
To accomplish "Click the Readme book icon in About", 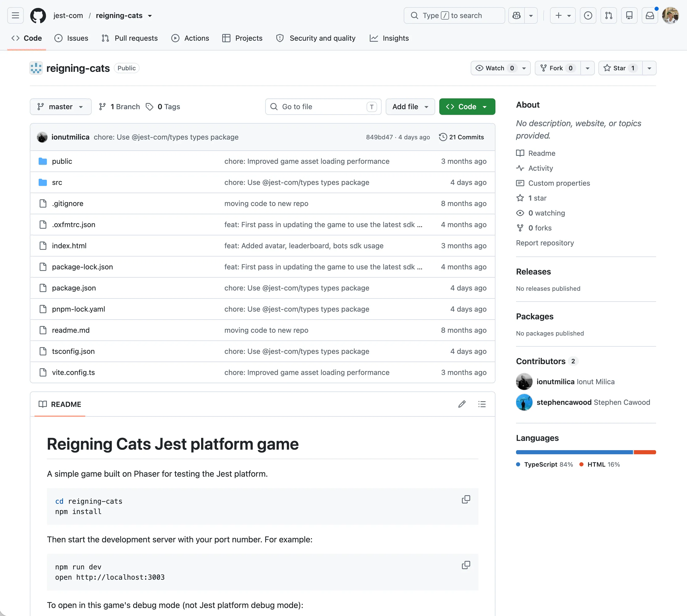I will pos(520,153).
